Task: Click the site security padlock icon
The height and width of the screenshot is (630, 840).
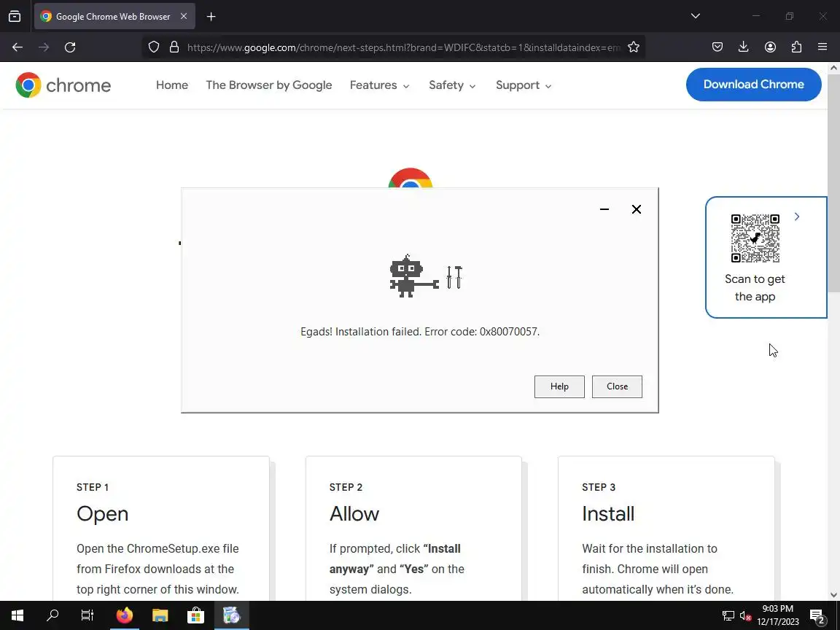Action: pos(174,47)
